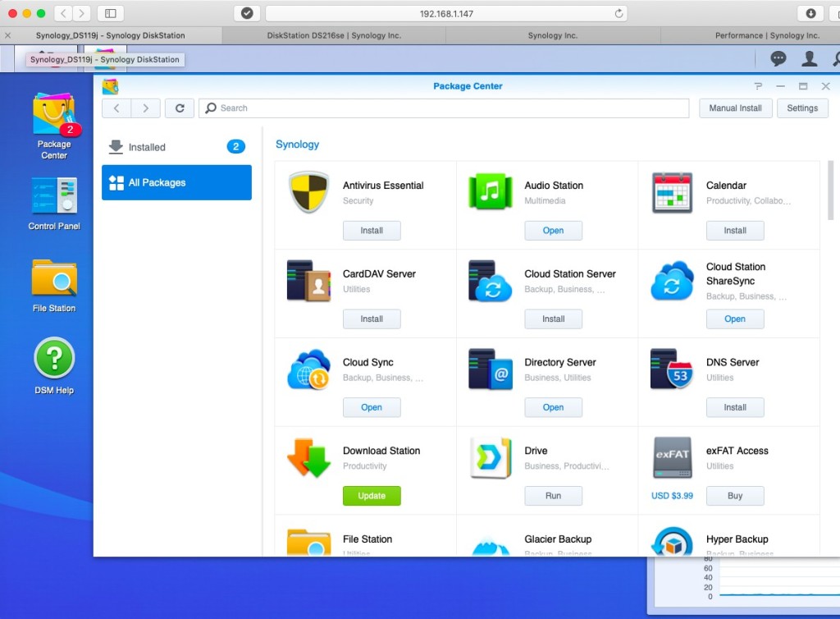Viewport: 840px width, 619px height.
Task: Toggle the Safari sidebar button
Action: pos(111,13)
